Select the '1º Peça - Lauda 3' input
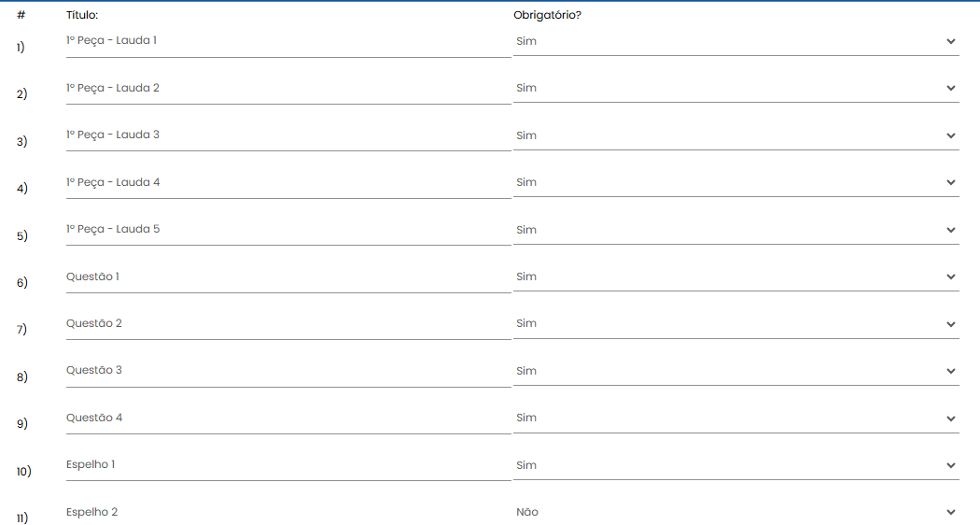Viewport: 980px width, 525px height. (288, 135)
